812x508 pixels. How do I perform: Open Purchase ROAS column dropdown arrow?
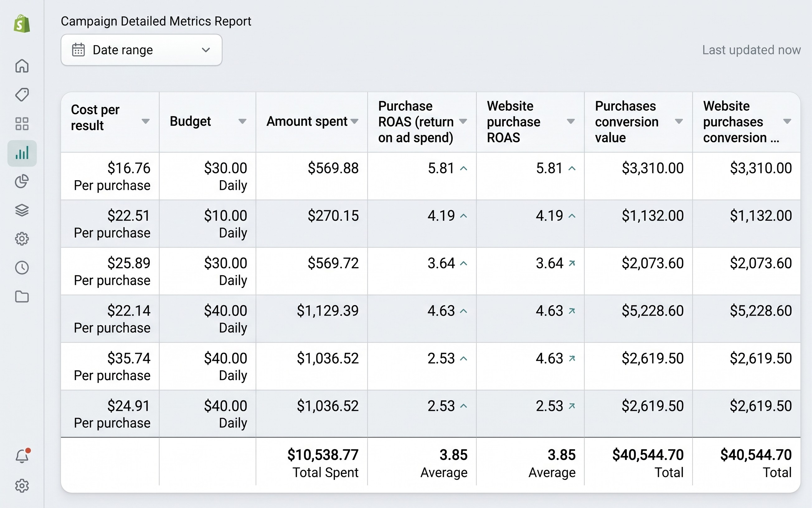(x=463, y=121)
